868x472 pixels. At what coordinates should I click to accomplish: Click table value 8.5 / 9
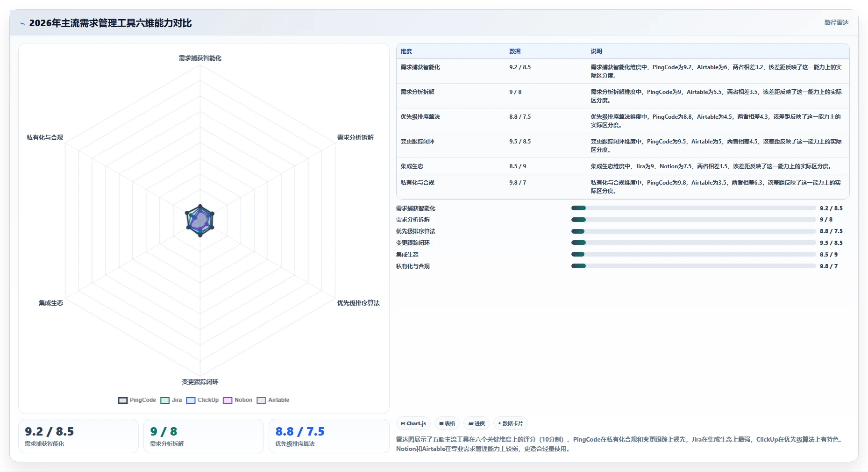tap(518, 166)
